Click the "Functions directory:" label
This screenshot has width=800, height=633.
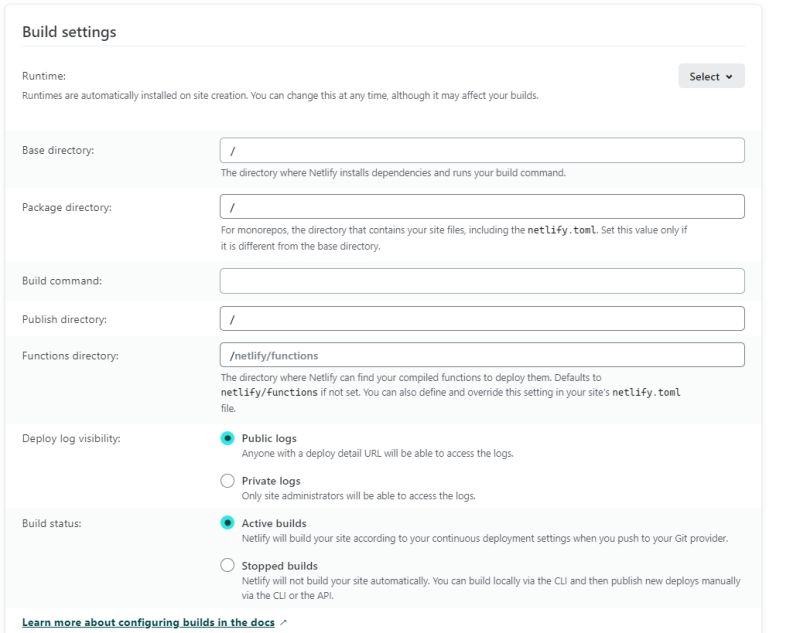click(x=70, y=355)
